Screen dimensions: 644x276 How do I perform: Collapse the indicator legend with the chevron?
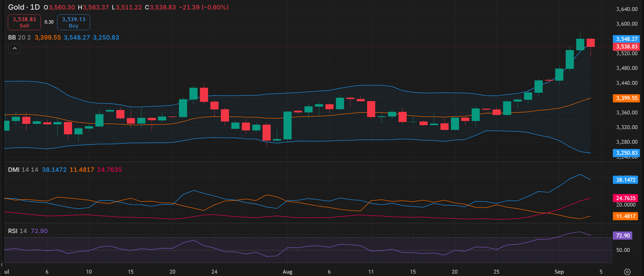point(15,48)
